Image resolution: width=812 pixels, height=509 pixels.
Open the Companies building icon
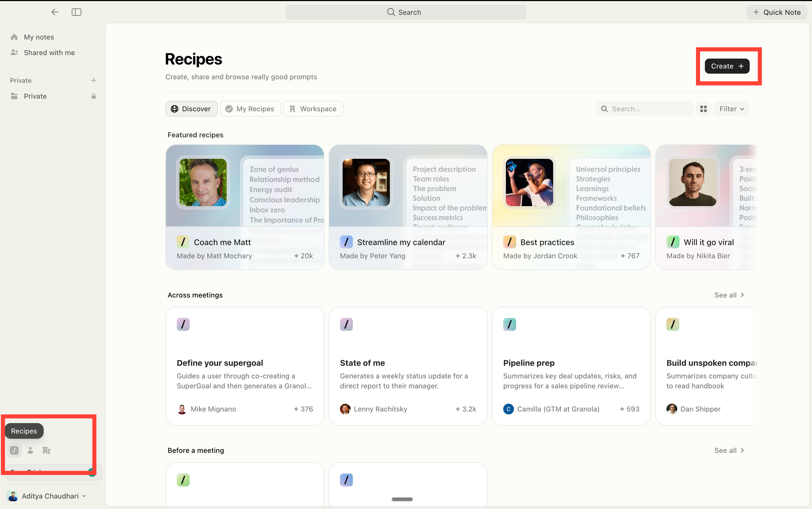click(x=46, y=450)
